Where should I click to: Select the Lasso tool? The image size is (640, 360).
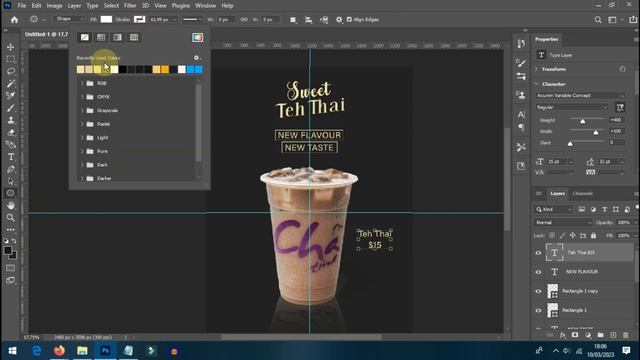point(11,71)
